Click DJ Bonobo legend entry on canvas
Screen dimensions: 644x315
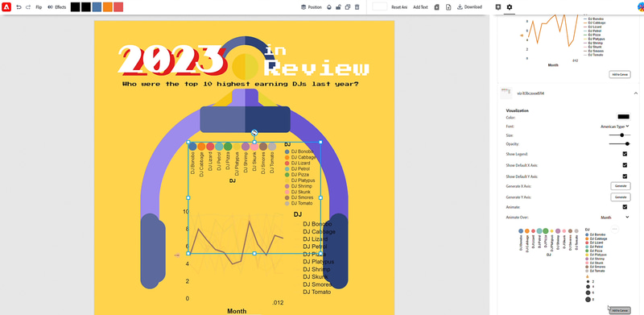point(299,151)
